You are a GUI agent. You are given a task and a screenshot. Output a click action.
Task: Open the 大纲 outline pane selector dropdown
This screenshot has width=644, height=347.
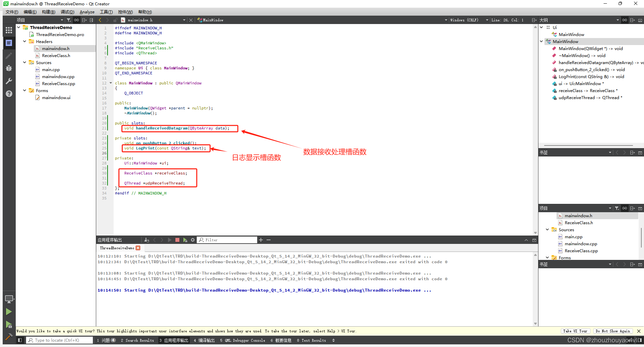click(x=617, y=20)
